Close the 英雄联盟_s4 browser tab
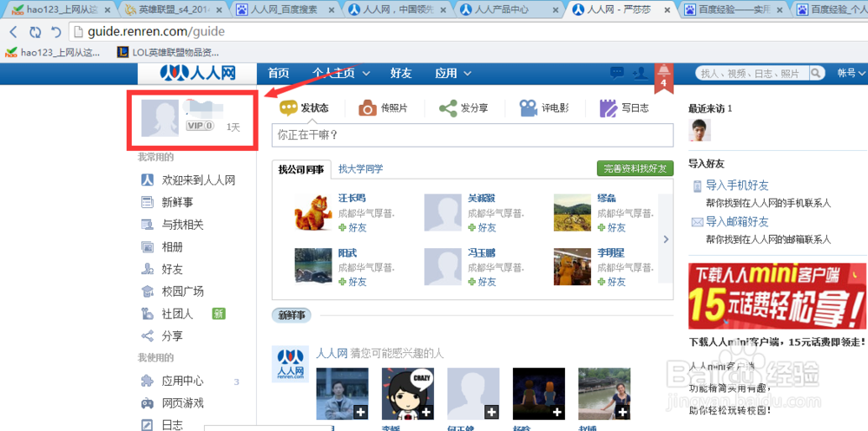Viewport: 868px width, 431px height. pyautogui.click(x=220, y=10)
